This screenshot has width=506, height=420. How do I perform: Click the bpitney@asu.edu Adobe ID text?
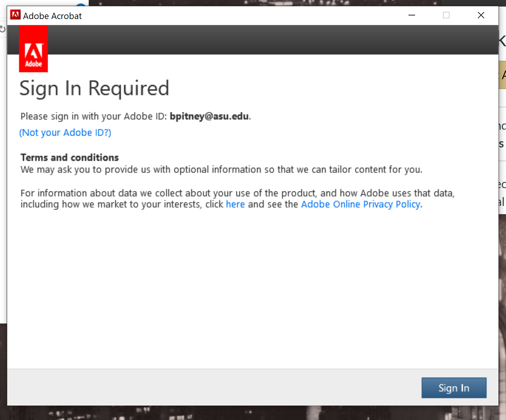click(x=209, y=116)
